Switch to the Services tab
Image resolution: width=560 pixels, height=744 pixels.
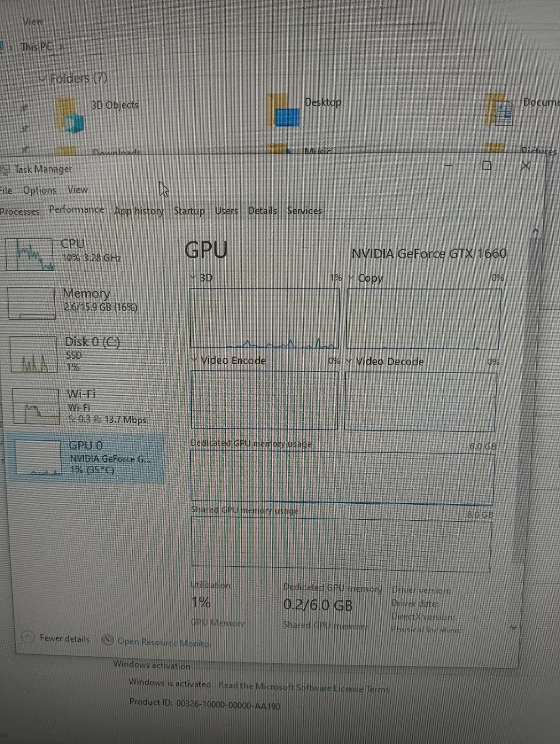pos(304,210)
